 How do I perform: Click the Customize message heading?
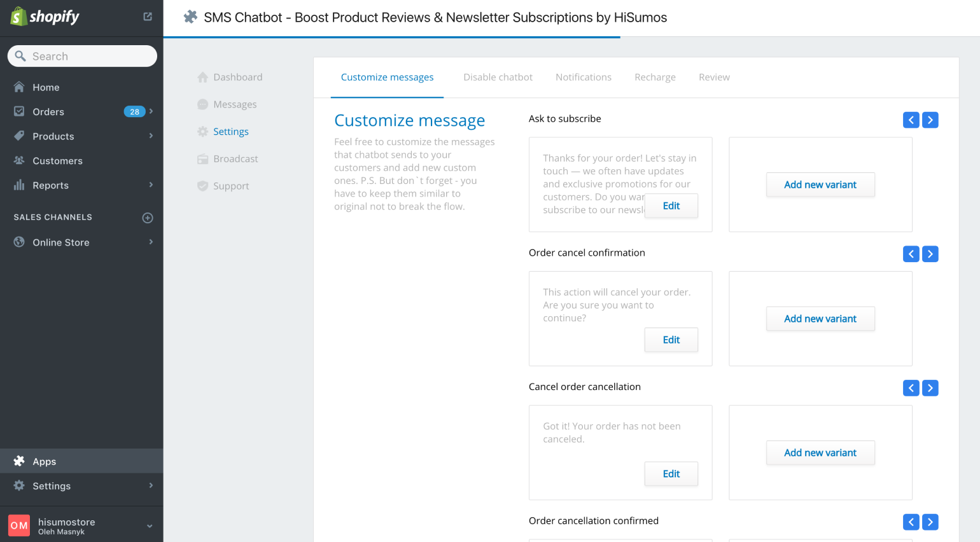click(409, 120)
